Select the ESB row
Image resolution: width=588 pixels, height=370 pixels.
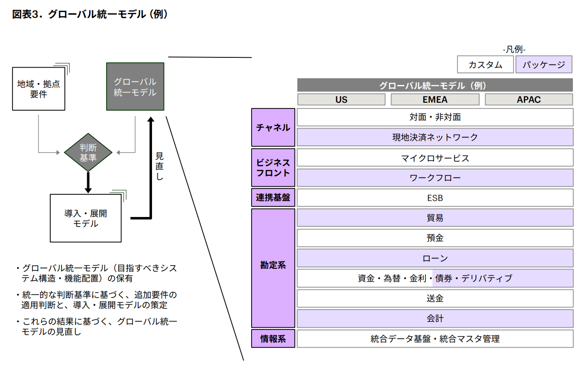coord(435,198)
